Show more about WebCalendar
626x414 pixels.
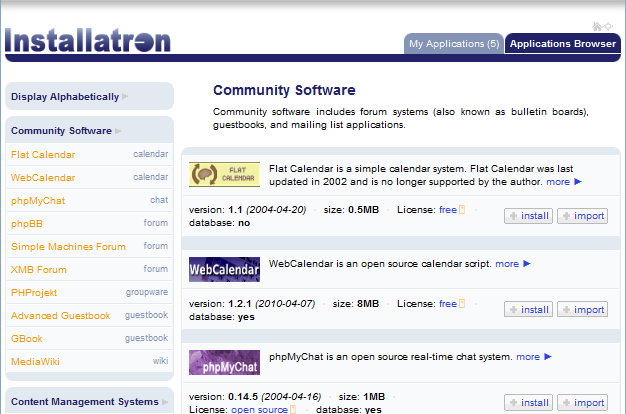(x=513, y=263)
